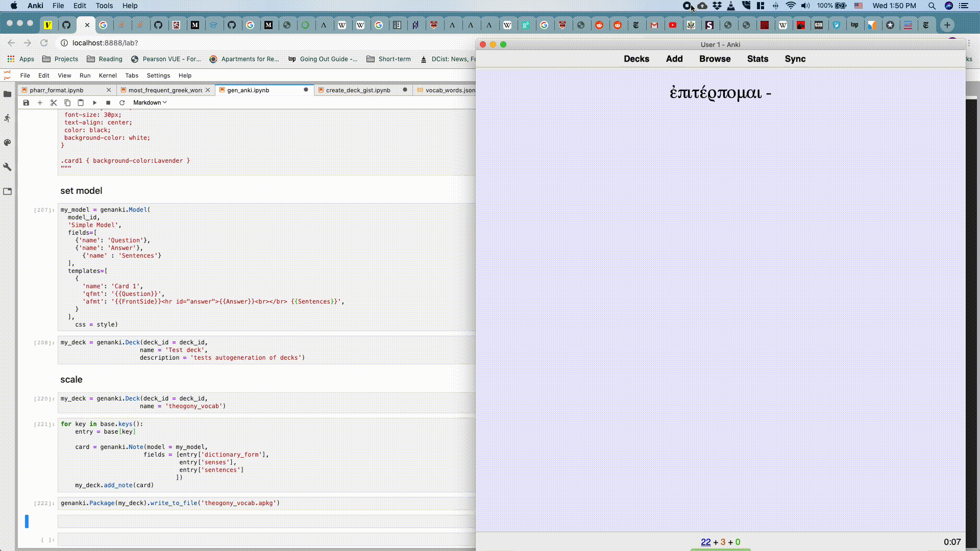
Task: Open the YouTube browser tab
Action: 673,25
